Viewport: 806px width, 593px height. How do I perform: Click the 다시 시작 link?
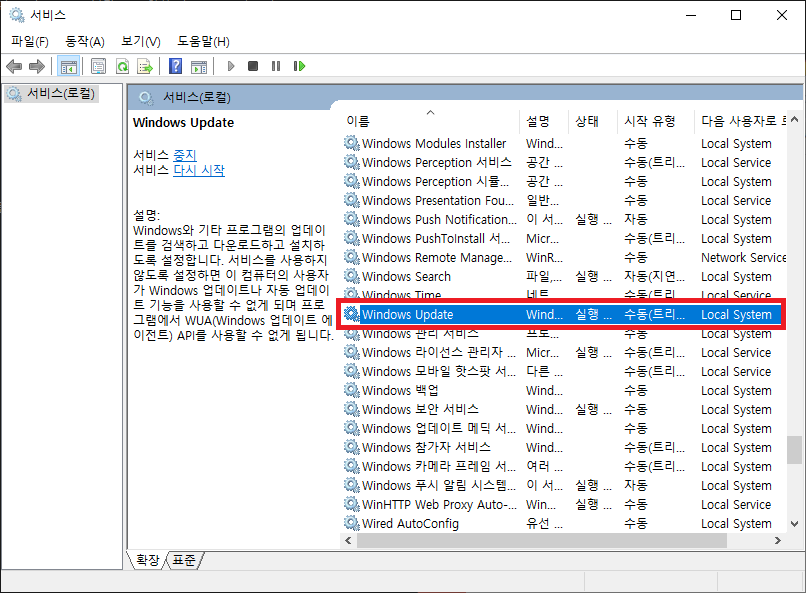tap(199, 170)
